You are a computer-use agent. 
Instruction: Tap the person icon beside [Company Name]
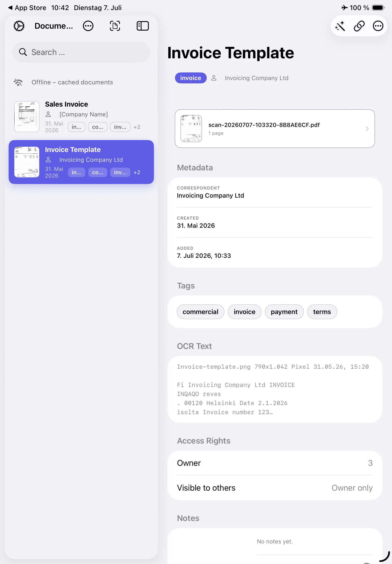pyautogui.click(x=48, y=114)
